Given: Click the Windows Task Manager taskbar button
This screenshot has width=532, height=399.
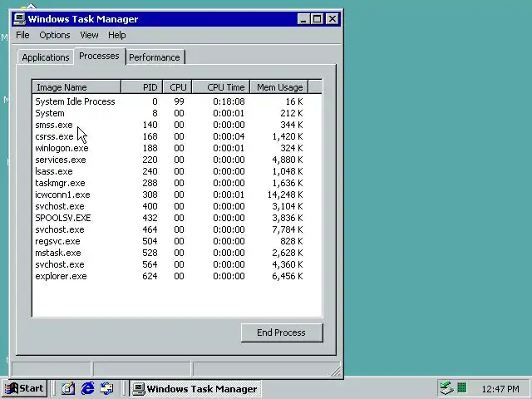Looking at the screenshot, I should tap(195, 389).
